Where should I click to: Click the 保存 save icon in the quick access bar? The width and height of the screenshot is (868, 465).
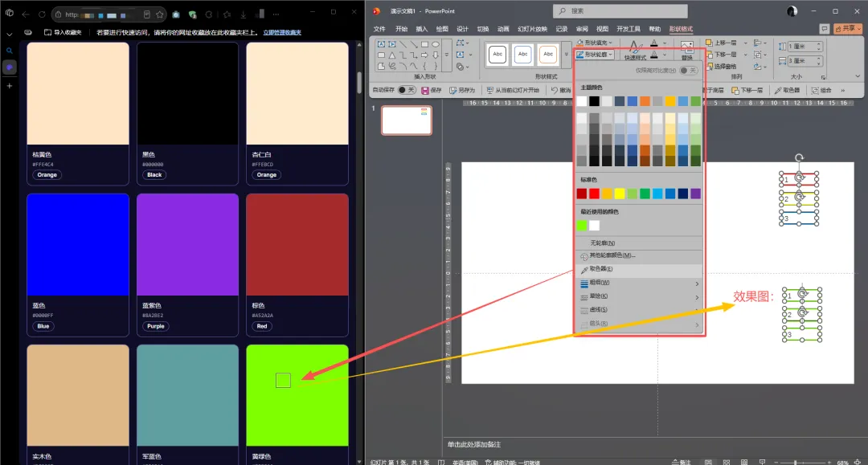425,90
